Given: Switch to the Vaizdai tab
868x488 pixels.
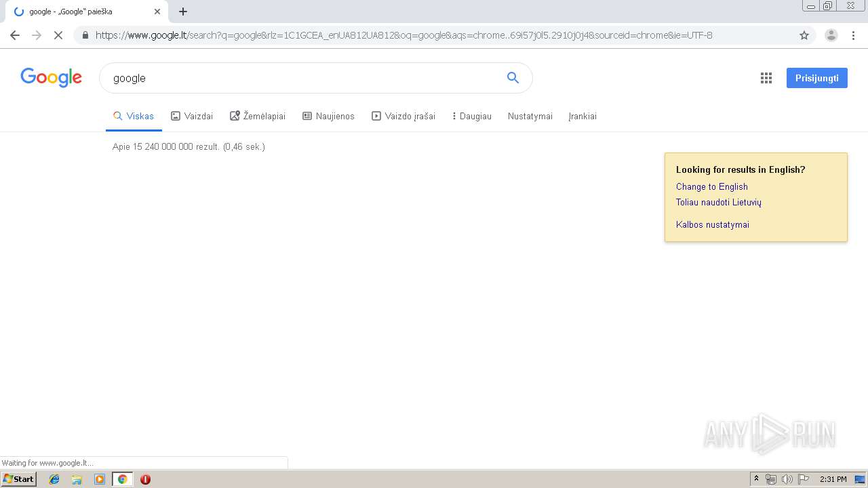Looking at the screenshot, I should [192, 116].
